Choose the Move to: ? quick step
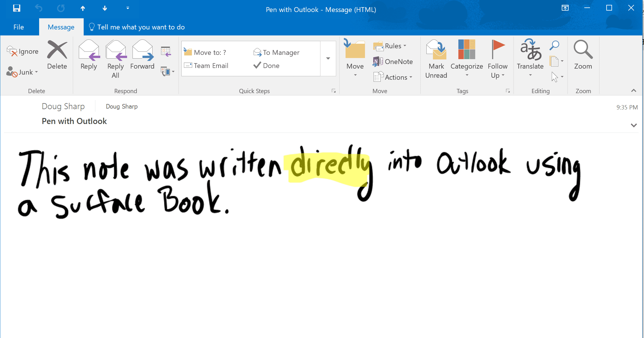This screenshot has width=644, height=338. point(205,53)
